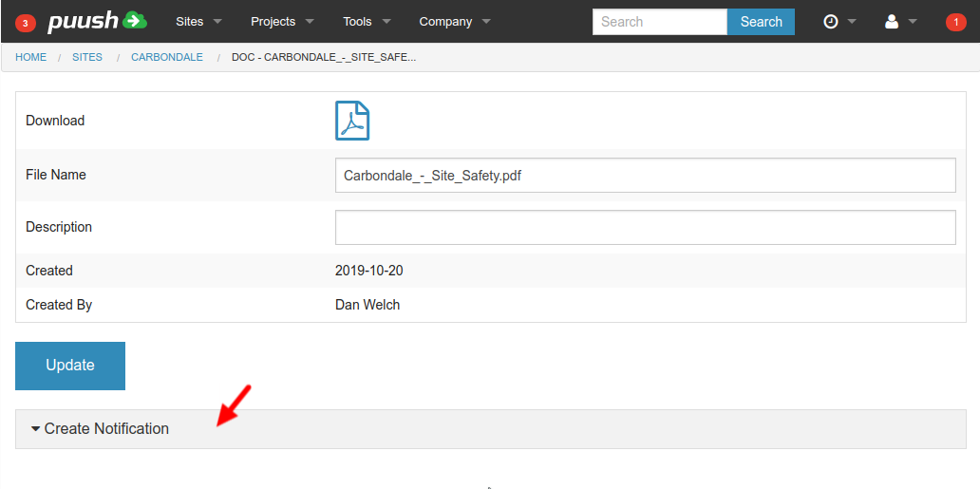Open the Projects dropdown menu
This screenshot has width=980, height=489.
[x=281, y=21]
